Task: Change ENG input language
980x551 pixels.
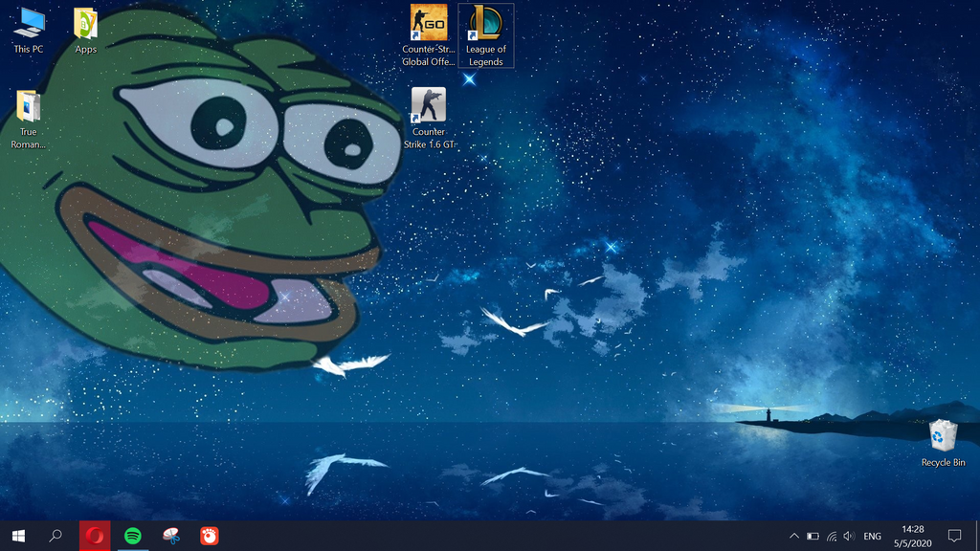Action: (x=873, y=536)
